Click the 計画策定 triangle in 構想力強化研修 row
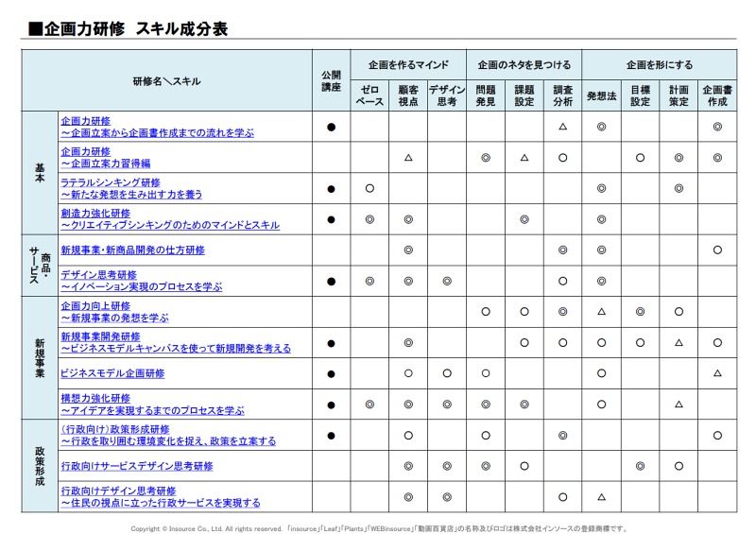Screen dimensions: 756x534 point(679,404)
